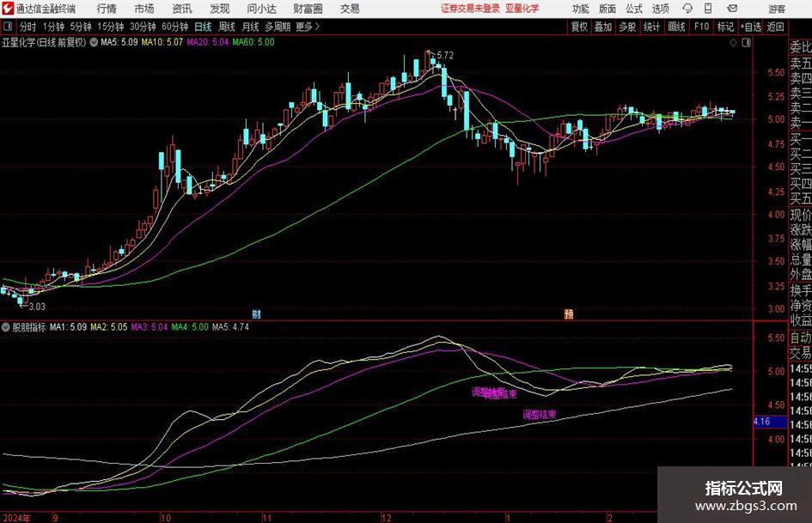Open the 行情 menu
Screen dimensions: 812x523
point(107,9)
